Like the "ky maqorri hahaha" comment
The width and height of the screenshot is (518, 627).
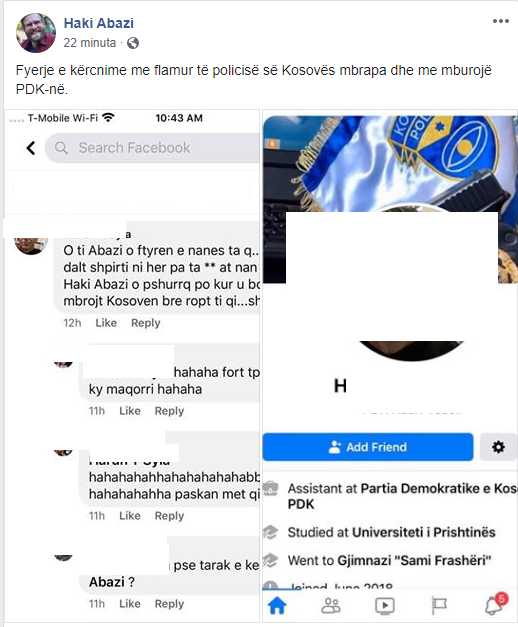(x=130, y=411)
